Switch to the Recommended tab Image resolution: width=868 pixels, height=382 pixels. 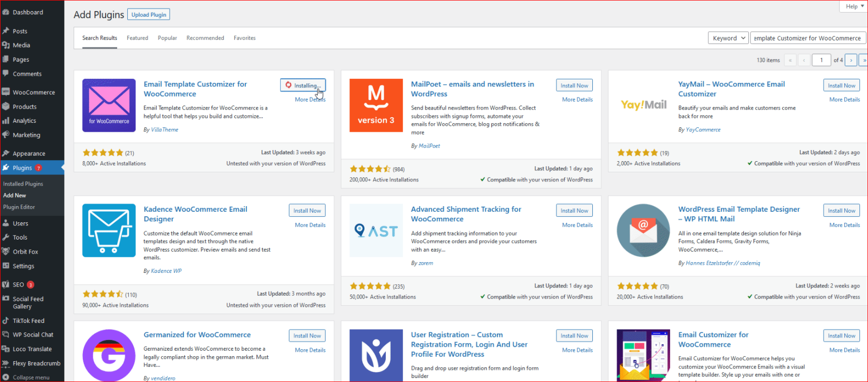pyautogui.click(x=205, y=38)
